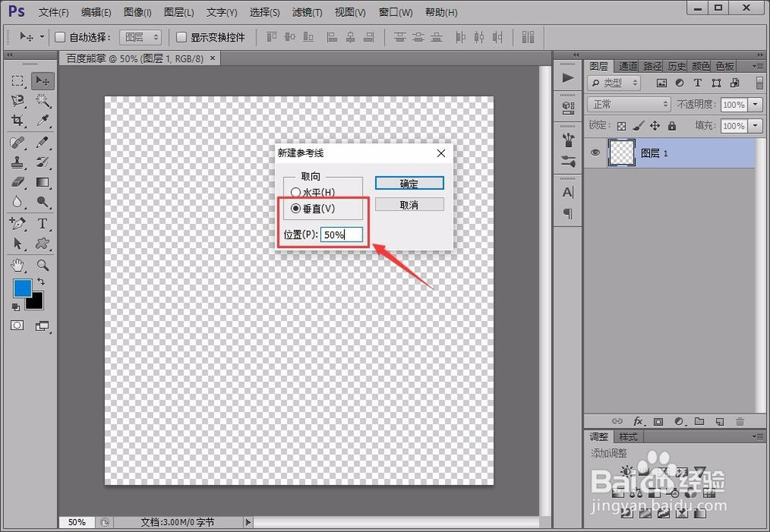
Task: Click the 50% zoom field in status bar
Action: point(77,522)
